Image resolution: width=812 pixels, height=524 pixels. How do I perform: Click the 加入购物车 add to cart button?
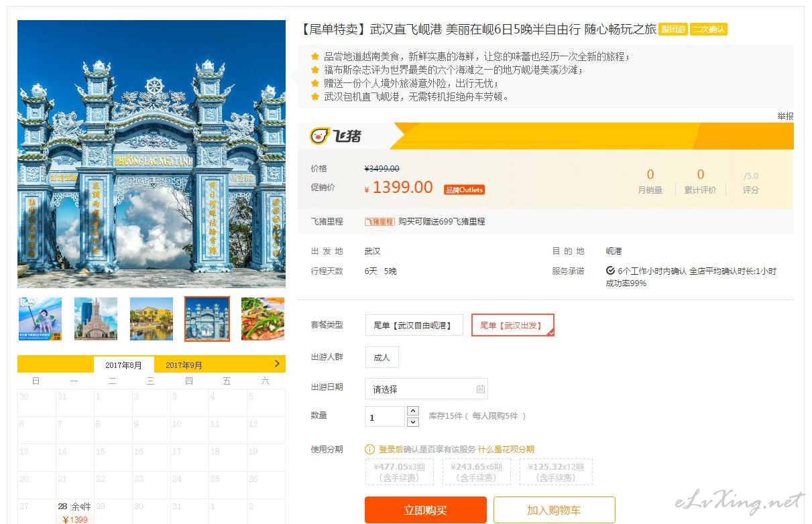(x=554, y=510)
